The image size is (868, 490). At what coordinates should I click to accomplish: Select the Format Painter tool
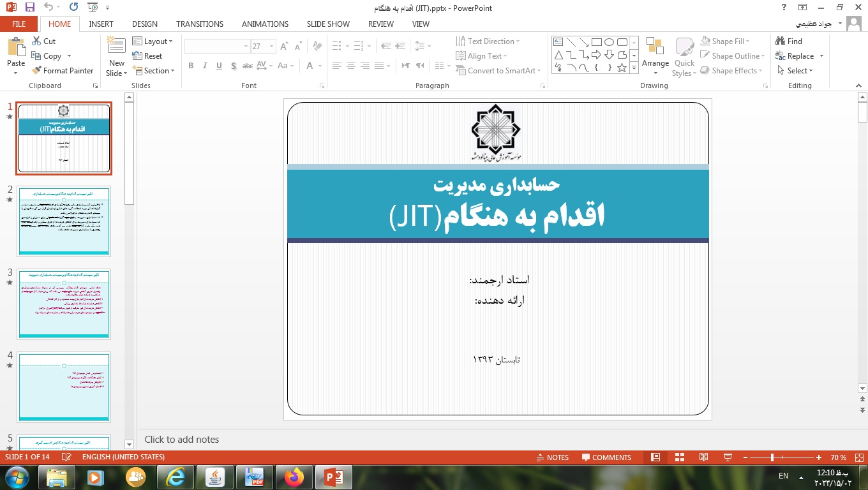tap(63, 70)
